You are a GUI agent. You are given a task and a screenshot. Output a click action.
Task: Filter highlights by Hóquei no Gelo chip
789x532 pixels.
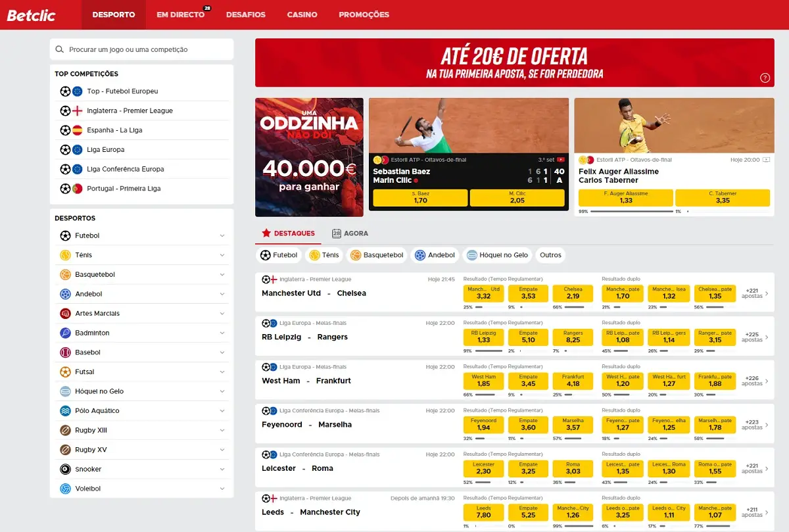coord(498,255)
